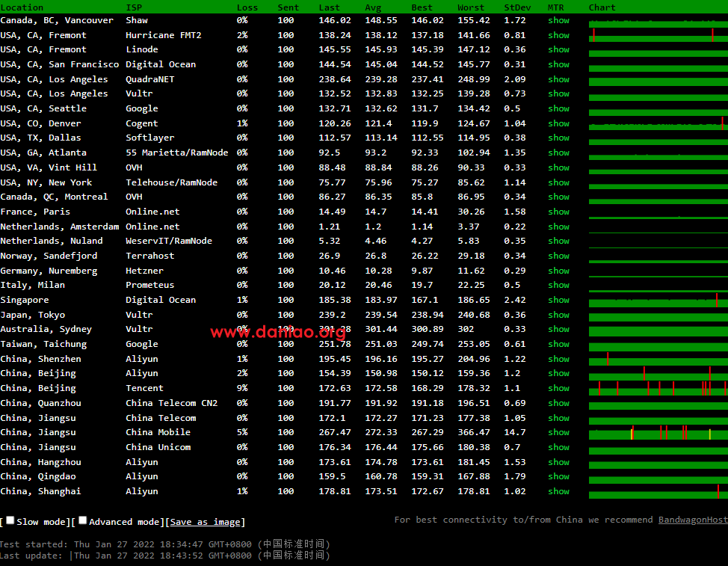This screenshot has height=566, width=728.
Task: Click the Worst column header
Action: tap(471, 7)
